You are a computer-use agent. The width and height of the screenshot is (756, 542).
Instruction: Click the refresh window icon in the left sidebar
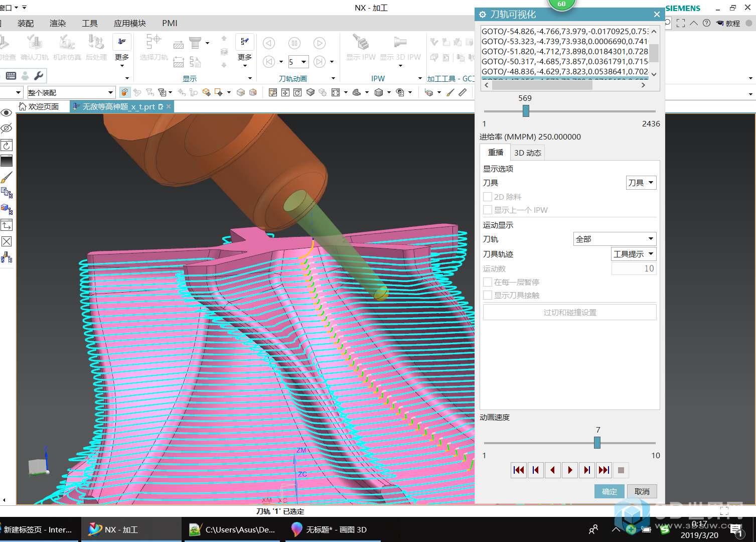(7, 146)
